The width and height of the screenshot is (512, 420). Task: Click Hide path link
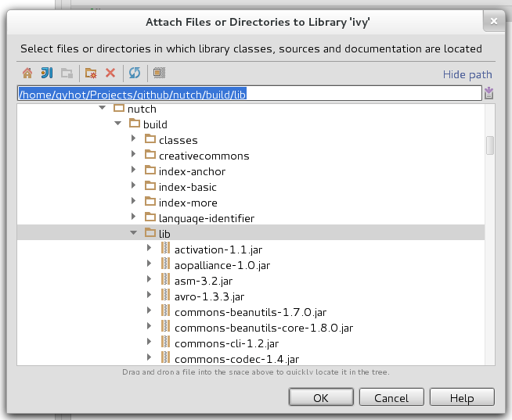coord(467,74)
